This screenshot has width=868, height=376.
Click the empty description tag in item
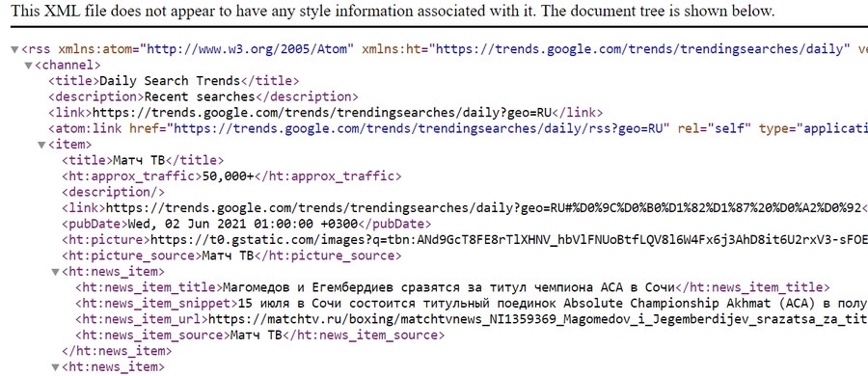coord(113,192)
